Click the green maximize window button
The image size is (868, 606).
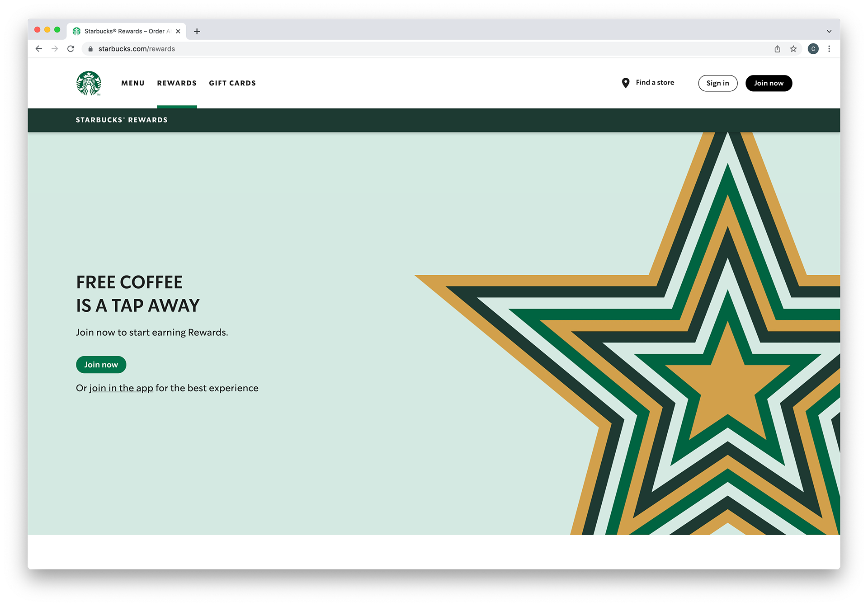click(57, 30)
